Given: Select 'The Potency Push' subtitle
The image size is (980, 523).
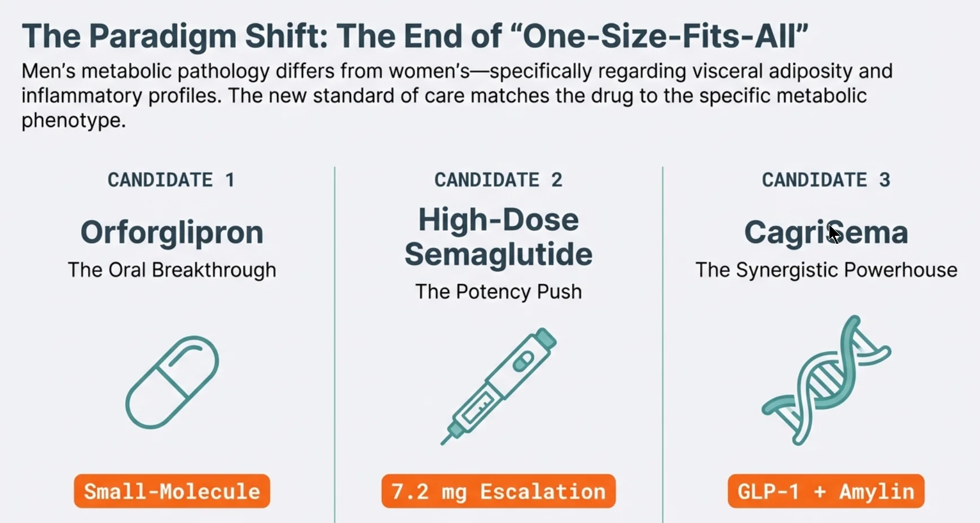Looking at the screenshot, I should tap(498, 292).
